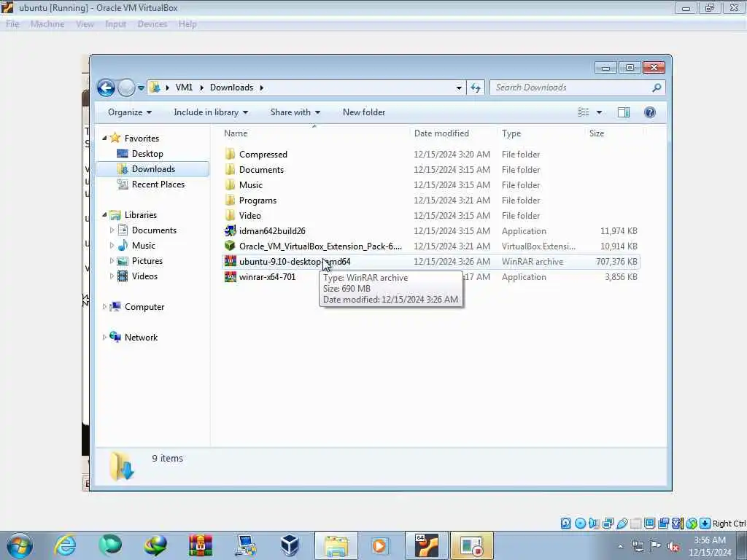Screen dimensions: 747x560
Task: Open the view options dropdown arrow
Action: pyautogui.click(x=600, y=112)
